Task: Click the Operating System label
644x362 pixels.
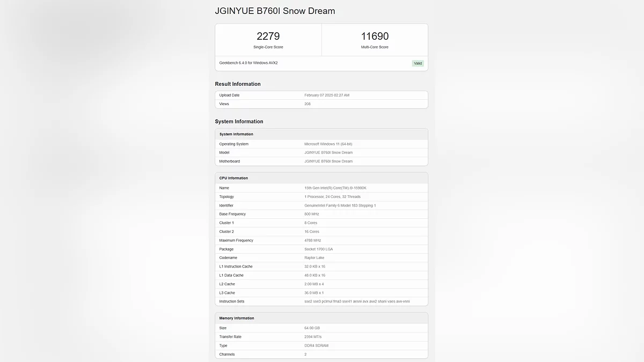Action: pos(233,144)
